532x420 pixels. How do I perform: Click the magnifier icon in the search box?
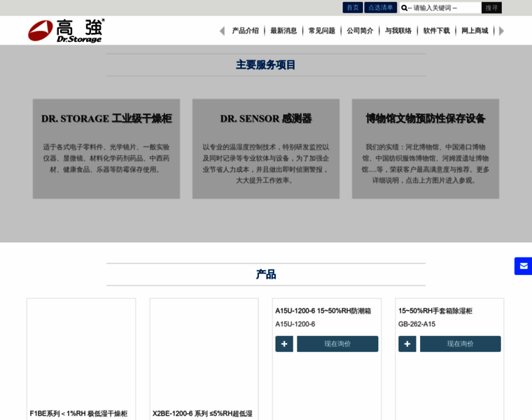[x=404, y=8]
